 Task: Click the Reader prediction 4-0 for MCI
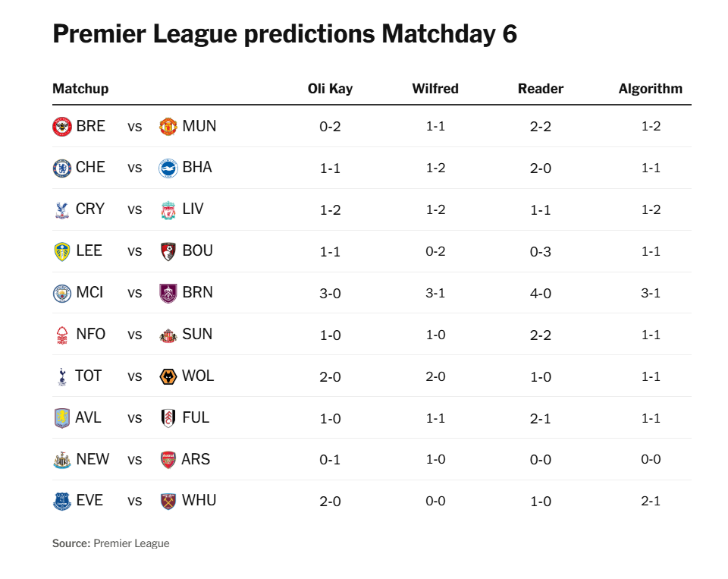[541, 294]
